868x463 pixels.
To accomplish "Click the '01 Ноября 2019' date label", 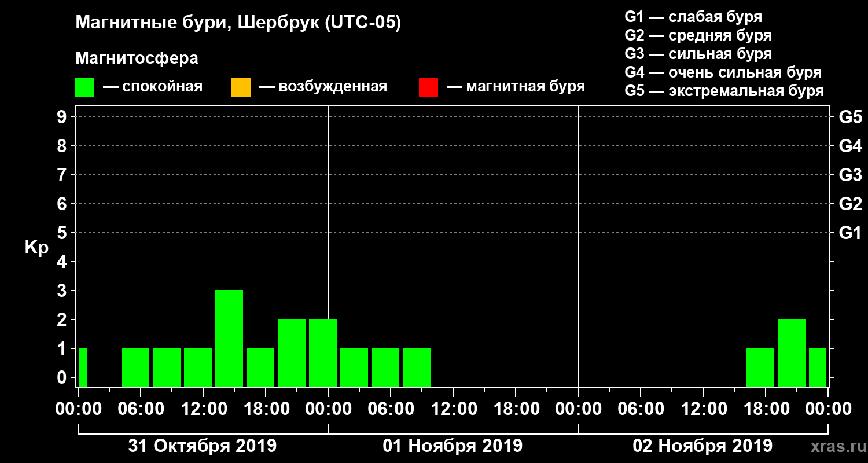I will coord(453,446).
